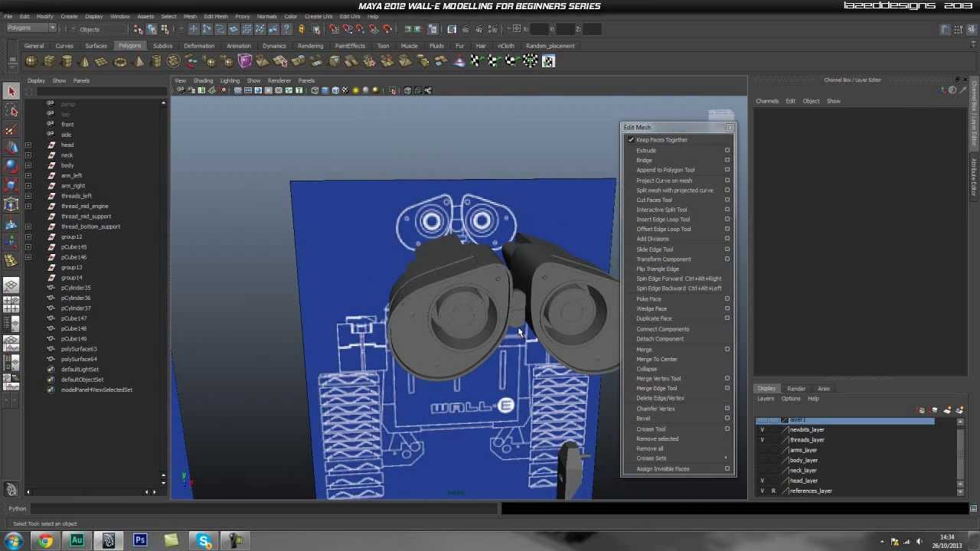The image size is (980, 551).
Task: Switch to single perspective view layout
Action: [x=11, y=286]
